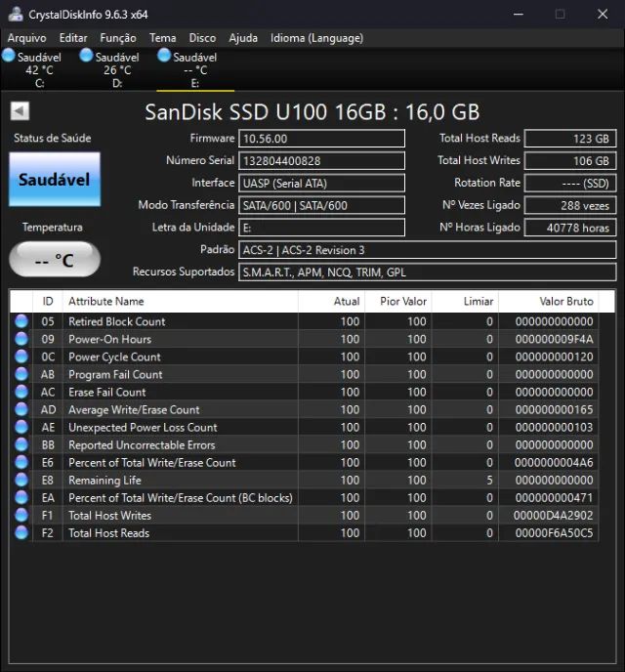The width and height of the screenshot is (625, 672).
Task: Click the CrystalDiskInfo app icon in title bar
Action: click(x=16, y=14)
